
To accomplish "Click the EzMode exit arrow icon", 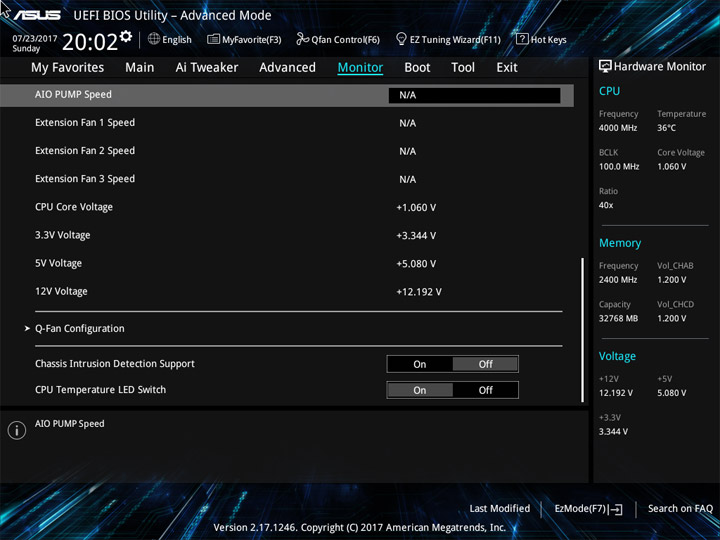I will pos(616,509).
